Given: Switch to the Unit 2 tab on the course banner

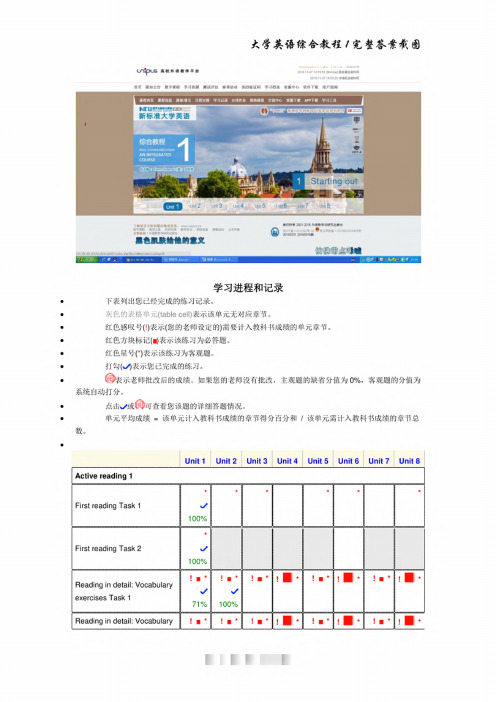Looking at the screenshot, I should pos(195,206).
